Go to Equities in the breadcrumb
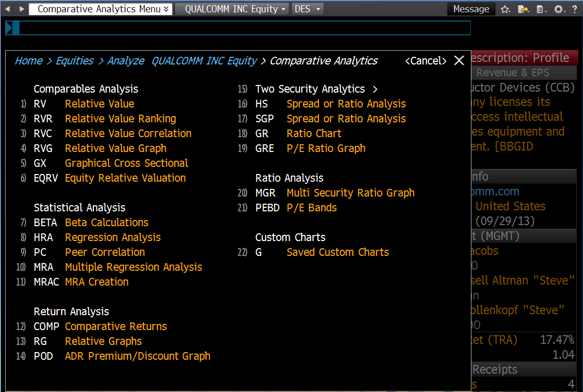The width and height of the screenshot is (583, 392). pyautogui.click(x=75, y=60)
